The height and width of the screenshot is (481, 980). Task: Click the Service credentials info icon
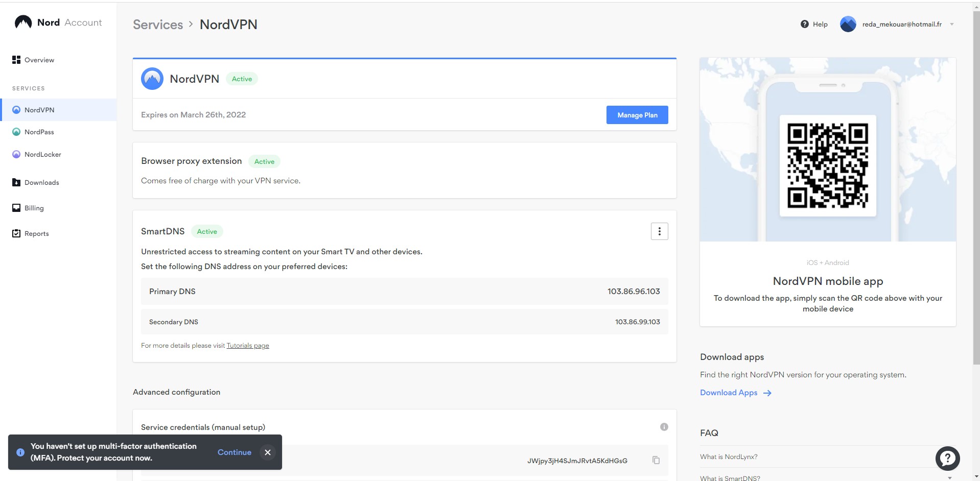[x=664, y=427]
